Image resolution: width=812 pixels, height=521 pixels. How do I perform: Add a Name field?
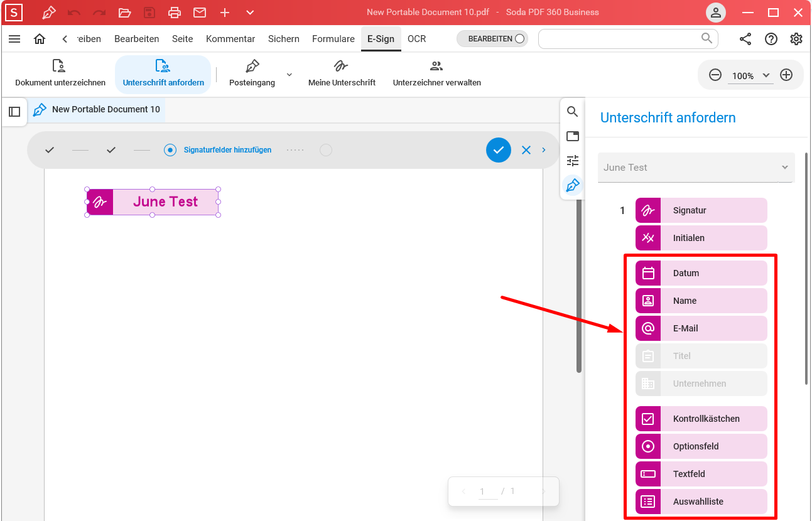[701, 301]
